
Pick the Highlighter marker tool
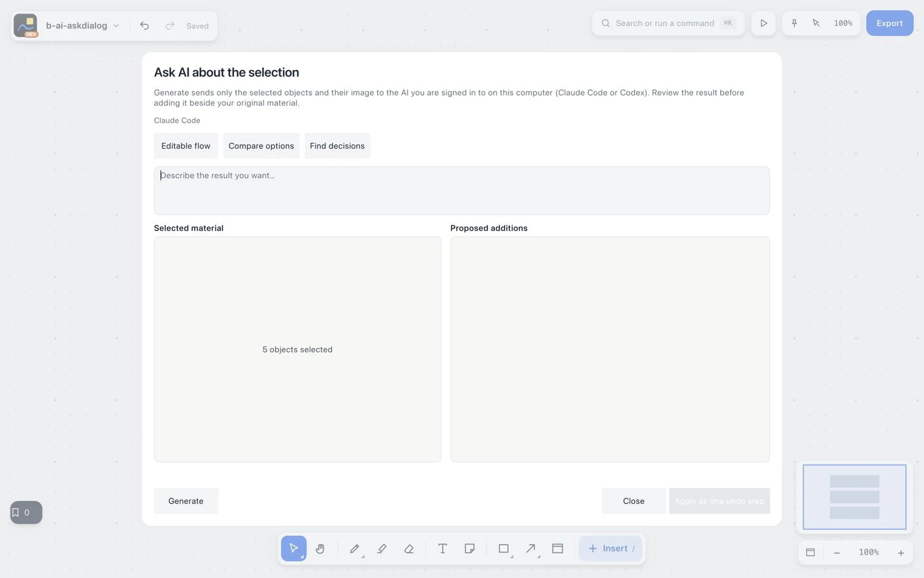(382, 548)
